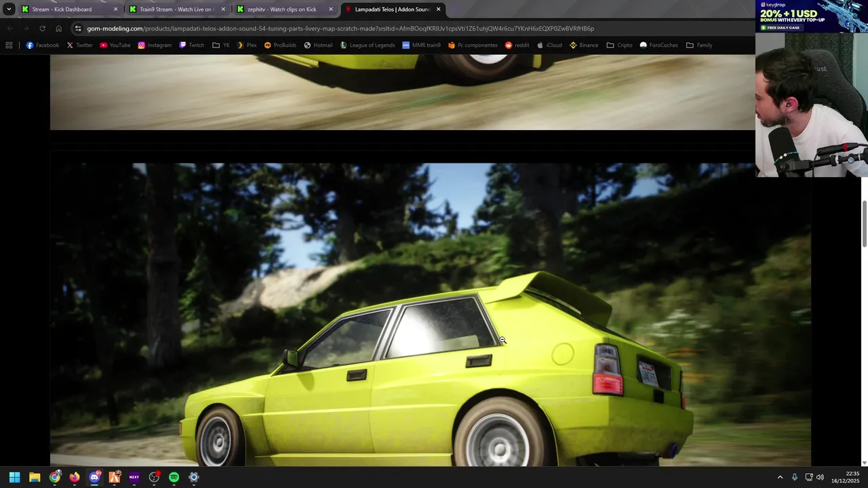Open the Pc componentes bookmark

(x=473, y=45)
